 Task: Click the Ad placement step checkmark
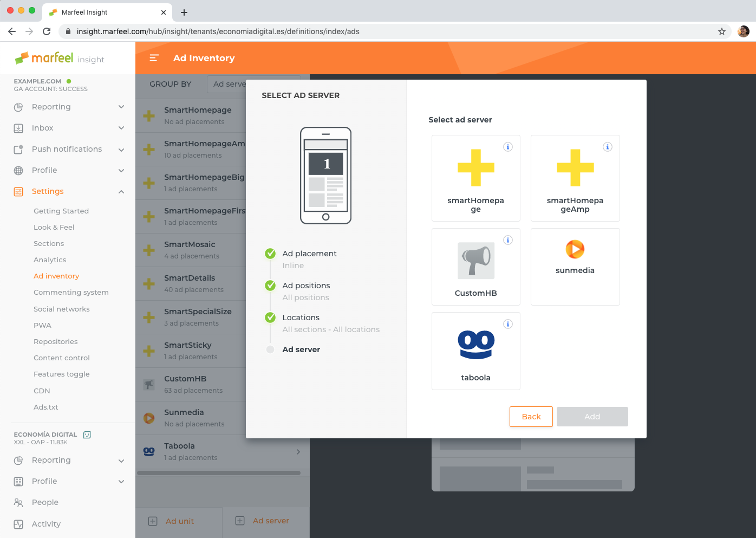(x=270, y=254)
